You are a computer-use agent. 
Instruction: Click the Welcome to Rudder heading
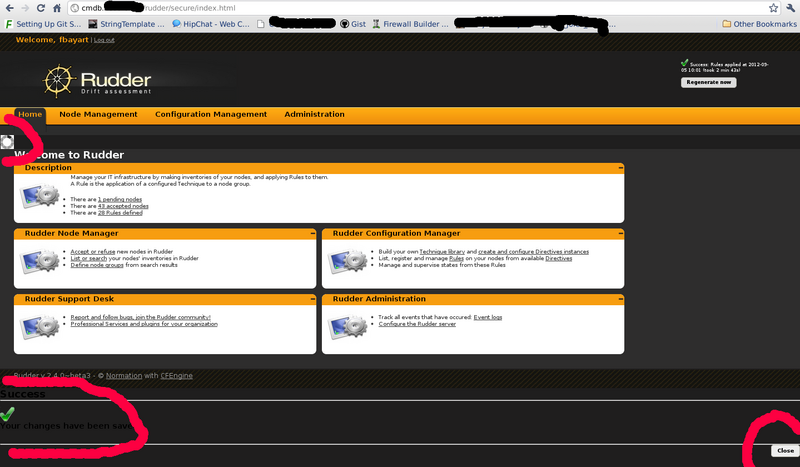pyautogui.click(x=69, y=155)
